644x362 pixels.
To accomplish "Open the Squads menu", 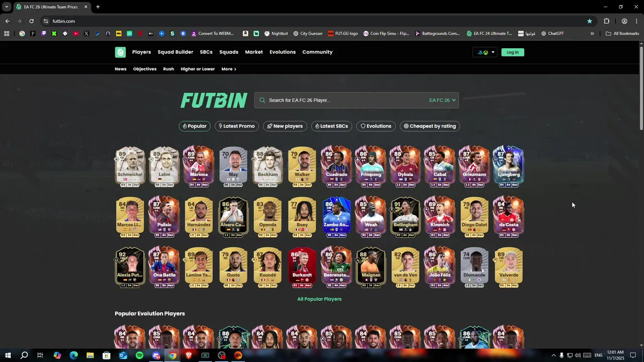I will click(229, 52).
